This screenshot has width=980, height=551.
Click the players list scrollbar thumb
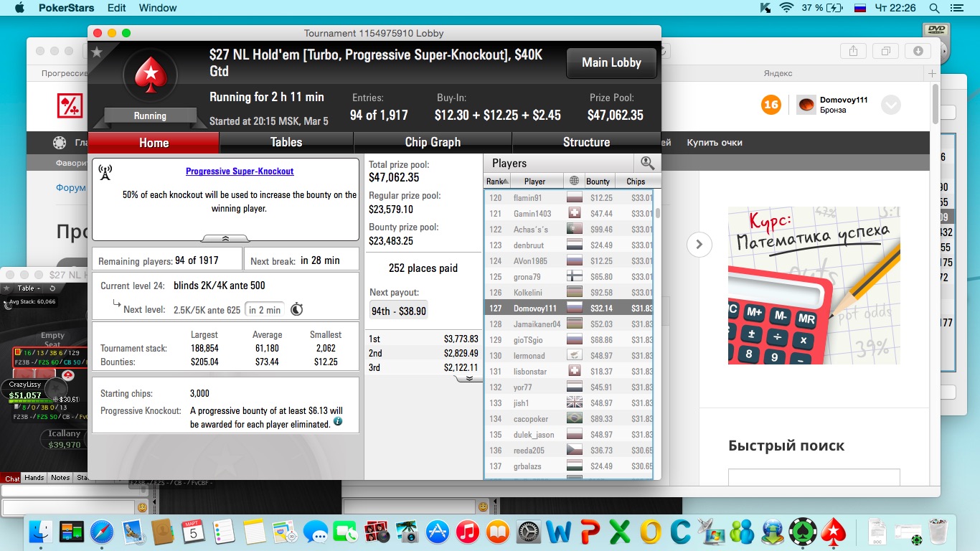click(658, 212)
